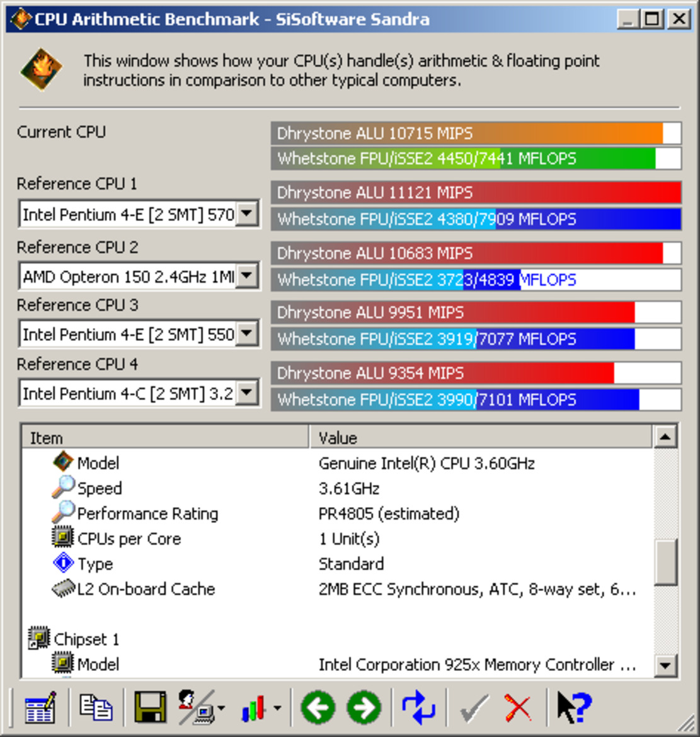Click the Sandra flame icon in header

point(42,69)
